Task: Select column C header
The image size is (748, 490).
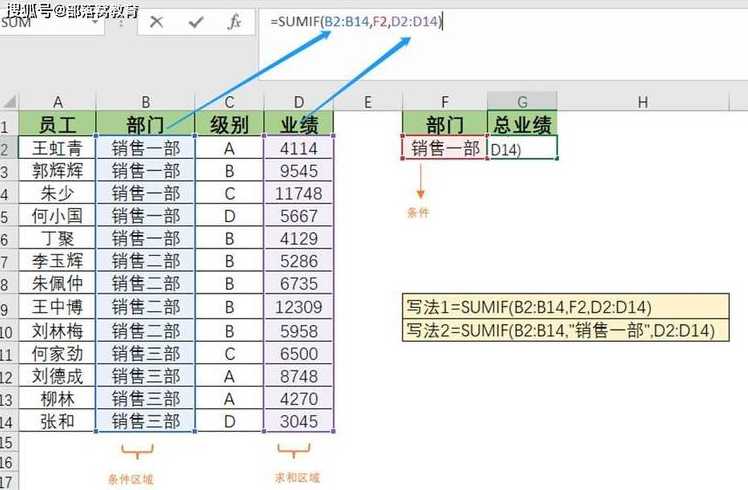Action: point(229,102)
